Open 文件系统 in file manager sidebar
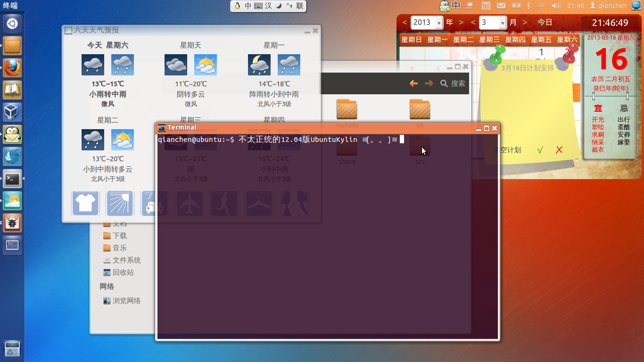 [x=122, y=260]
